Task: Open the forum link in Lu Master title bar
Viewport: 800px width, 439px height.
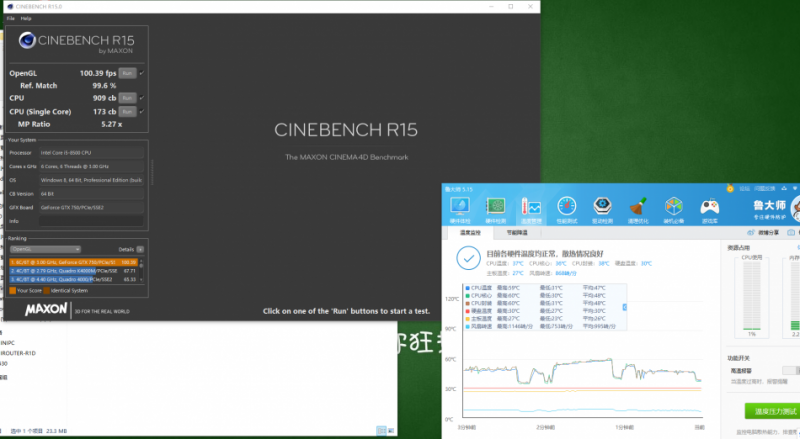Action: pyautogui.click(x=744, y=189)
